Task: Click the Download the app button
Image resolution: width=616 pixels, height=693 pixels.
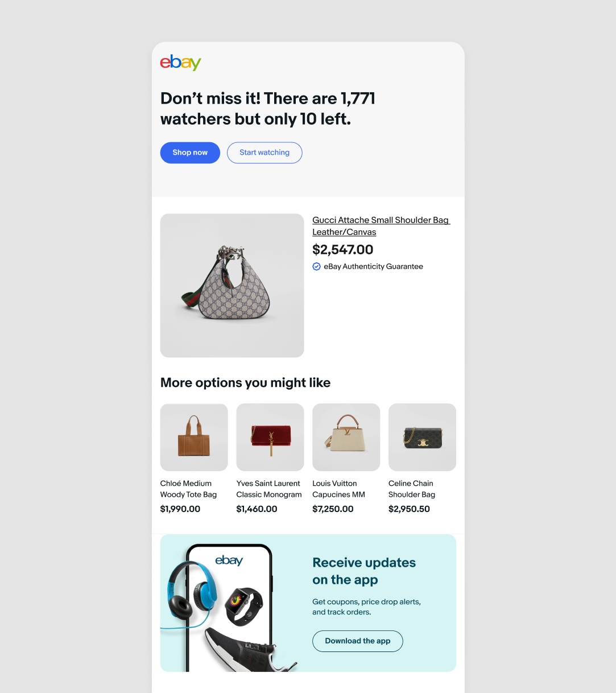Action: tap(358, 641)
